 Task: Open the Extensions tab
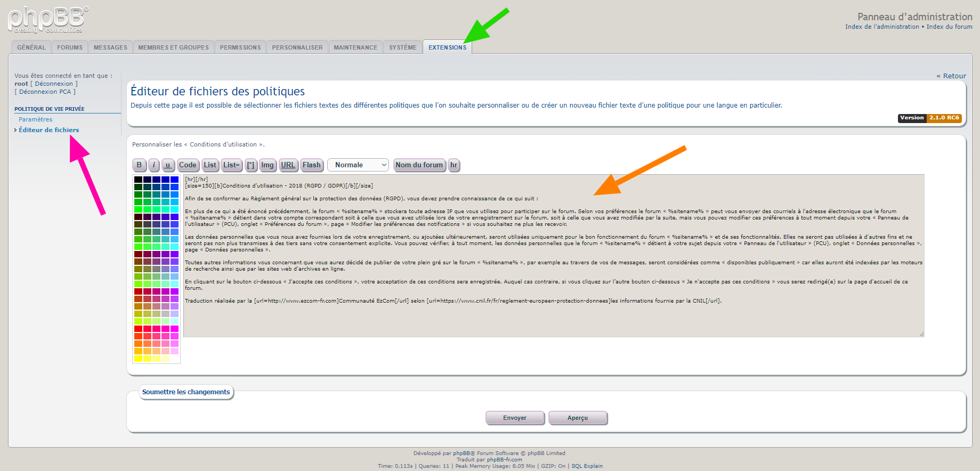pyautogui.click(x=447, y=47)
